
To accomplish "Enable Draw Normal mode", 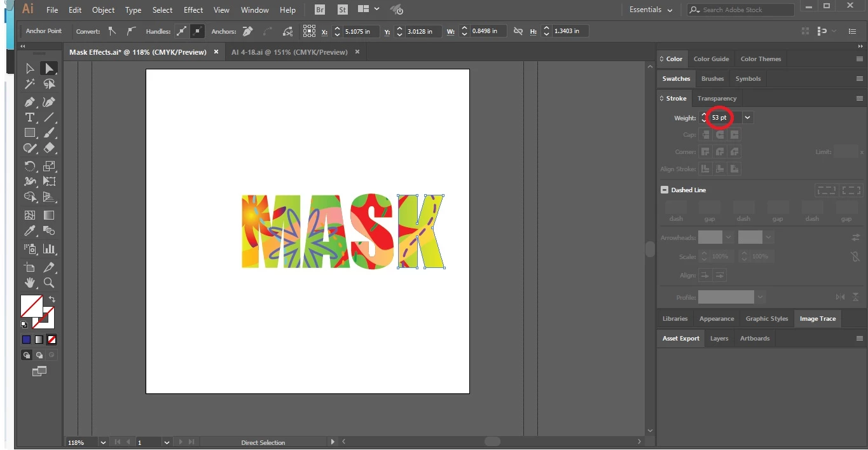I will click(x=27, y=355).
